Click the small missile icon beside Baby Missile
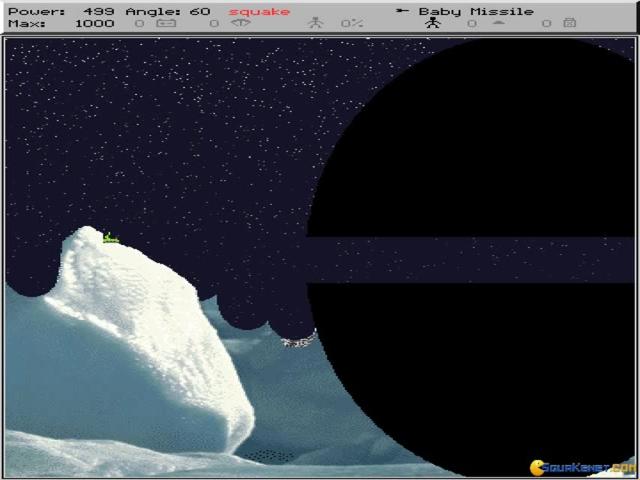This screenshot has width=640, height=480. 402,11
